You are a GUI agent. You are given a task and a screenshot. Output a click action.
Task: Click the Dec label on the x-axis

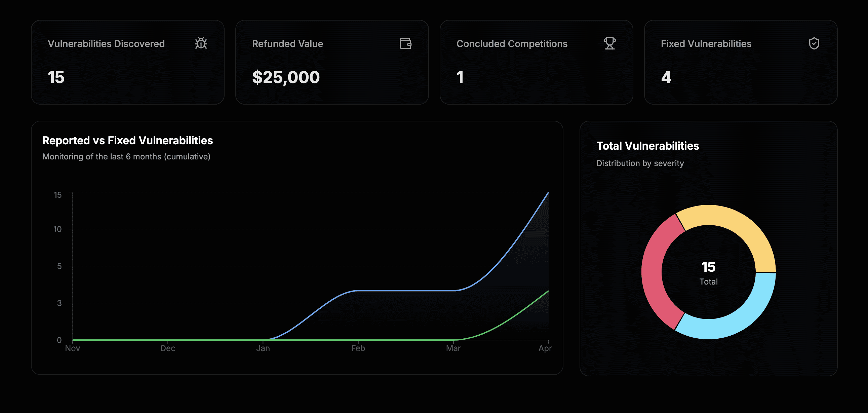click(167, 348)
